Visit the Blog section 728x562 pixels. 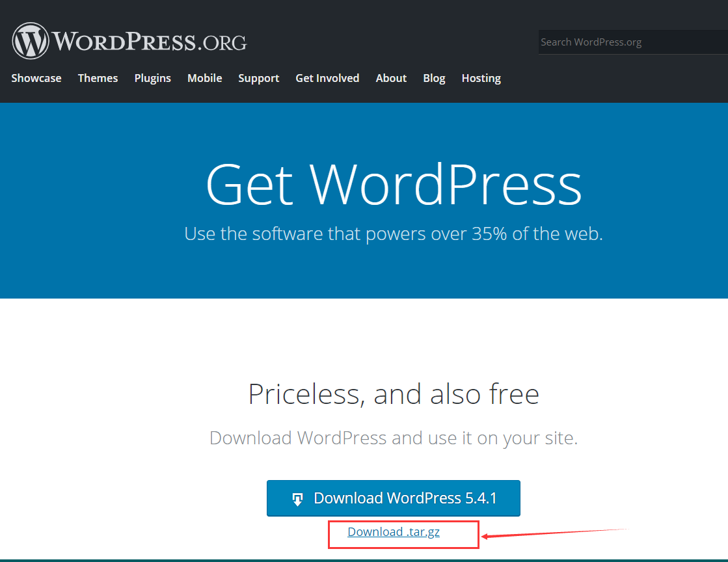coord(434,79)
